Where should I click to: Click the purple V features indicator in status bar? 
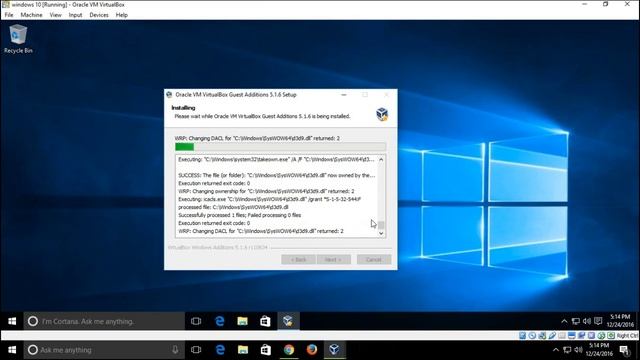point(591,336)
